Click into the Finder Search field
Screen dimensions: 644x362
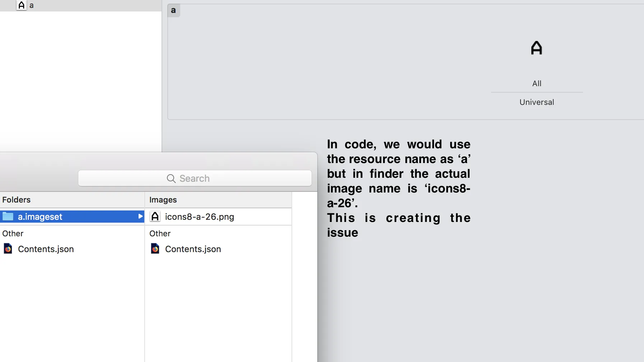coord(195,178)
